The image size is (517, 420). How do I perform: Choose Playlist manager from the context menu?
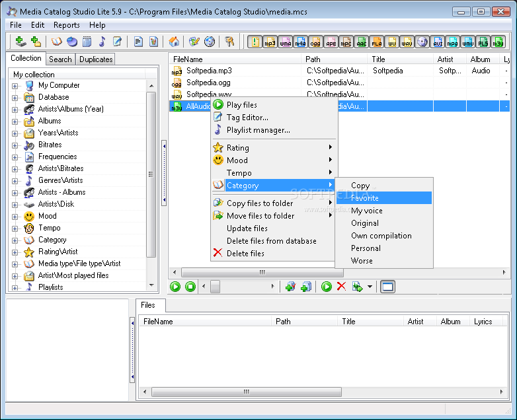point(274,130)
